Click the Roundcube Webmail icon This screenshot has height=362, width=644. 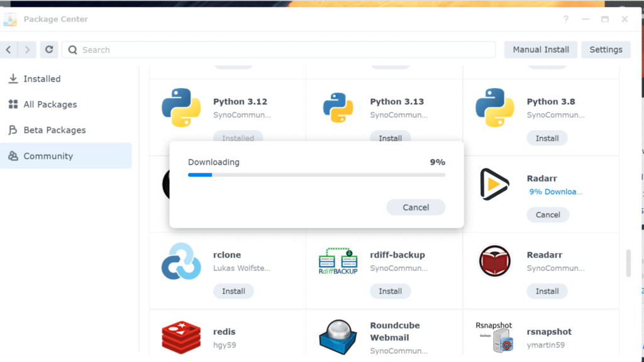point(338,337)
